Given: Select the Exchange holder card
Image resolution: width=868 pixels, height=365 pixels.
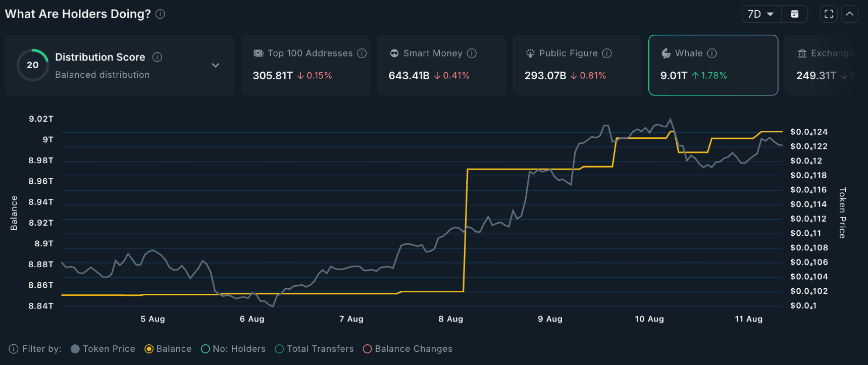Looking at the screenshot, I should [x=826, y=65].
